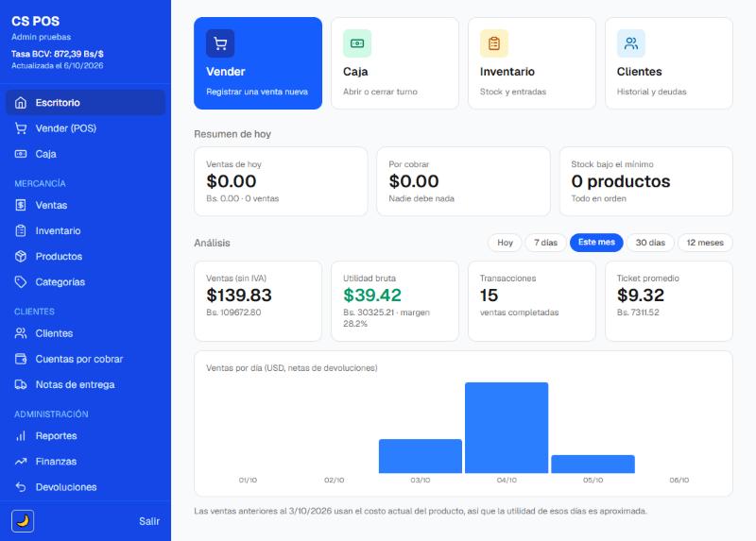The image size is (756, 541).
Task: Select the 12 meses analysis period
Action: (x=705, y=243)
